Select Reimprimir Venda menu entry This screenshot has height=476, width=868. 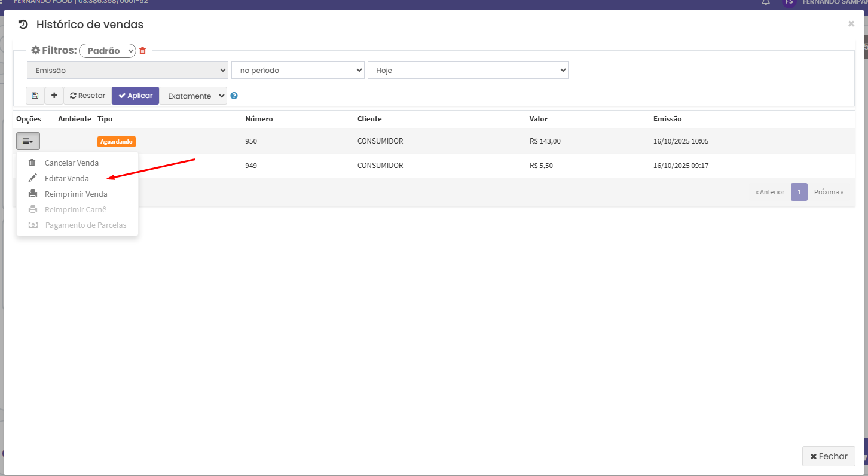click(x=76, y=194)
